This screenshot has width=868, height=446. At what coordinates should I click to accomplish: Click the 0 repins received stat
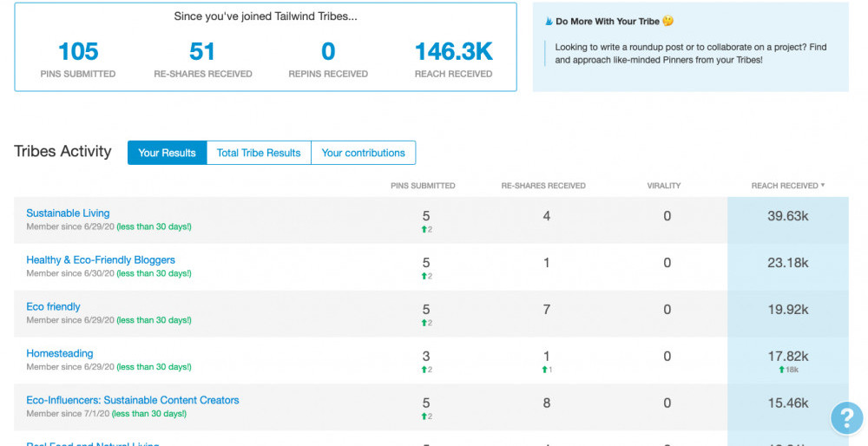point(328,52)
